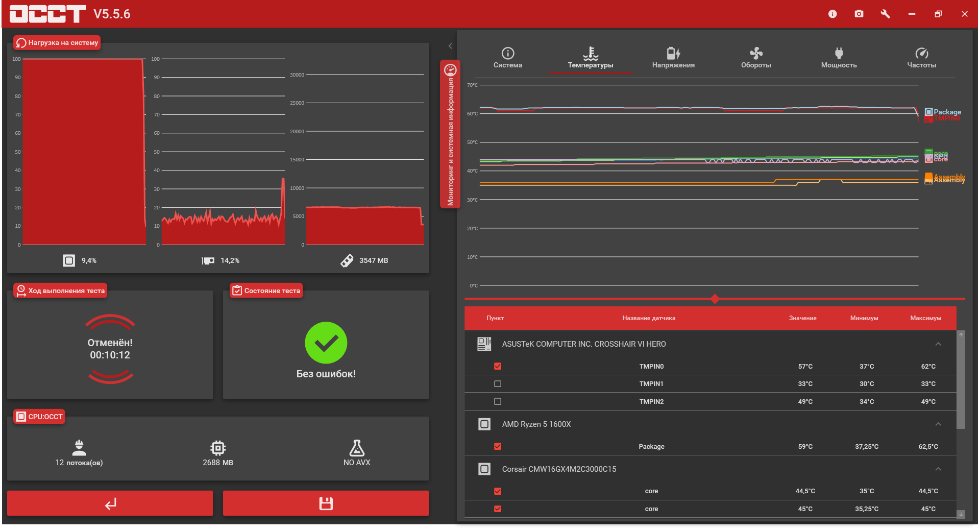This screenshot has height=531, width=980.
Task: Open the OCCT info dialog icon
Action: [x=832, y=14]
